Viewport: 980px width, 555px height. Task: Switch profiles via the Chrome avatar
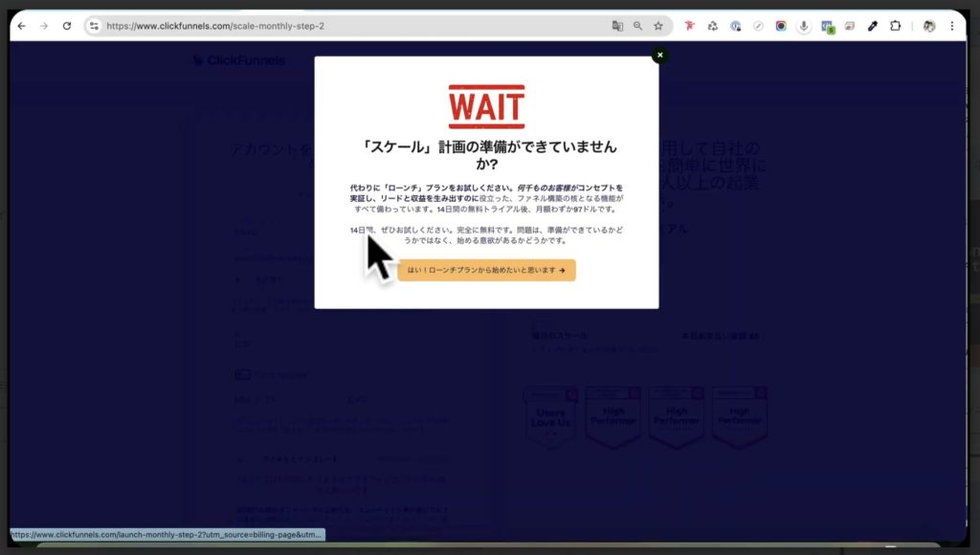[x=928, y=26]
